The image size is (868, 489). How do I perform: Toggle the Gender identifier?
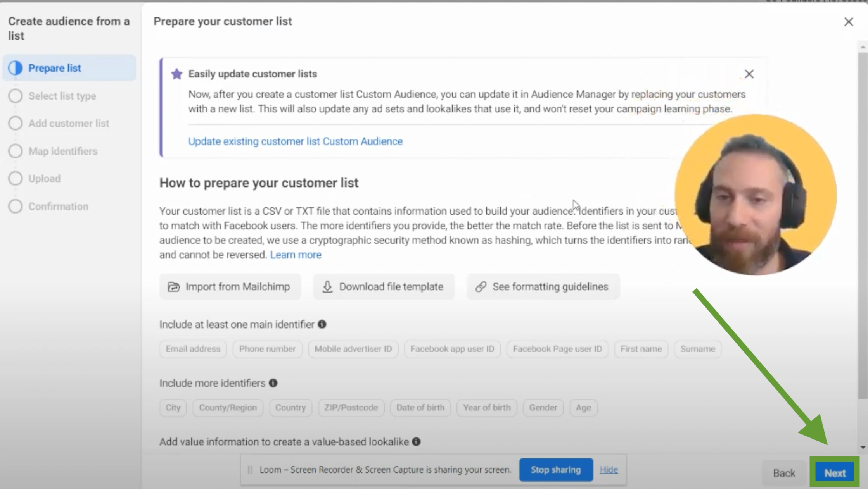point(543,408)
